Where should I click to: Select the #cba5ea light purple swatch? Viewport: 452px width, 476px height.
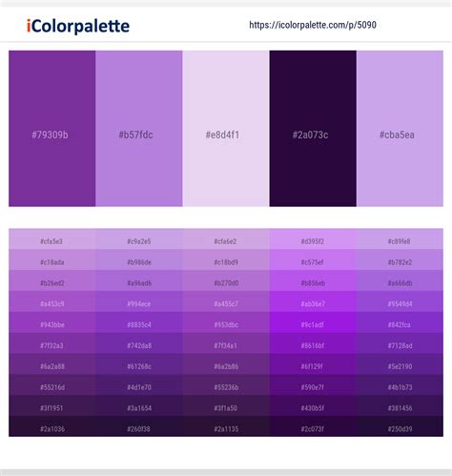tap(400, 129)
